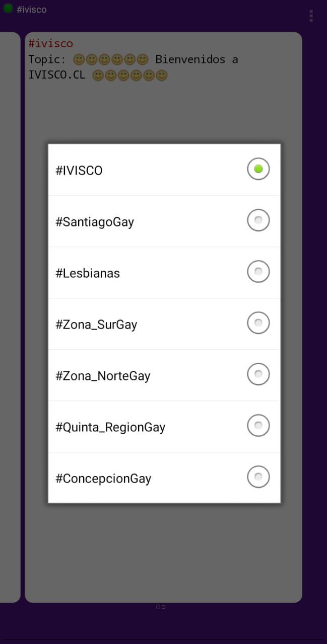Tap the #Zona_NorteGay list item text
The width and height of the screenshot is (327, 644).
103,376
